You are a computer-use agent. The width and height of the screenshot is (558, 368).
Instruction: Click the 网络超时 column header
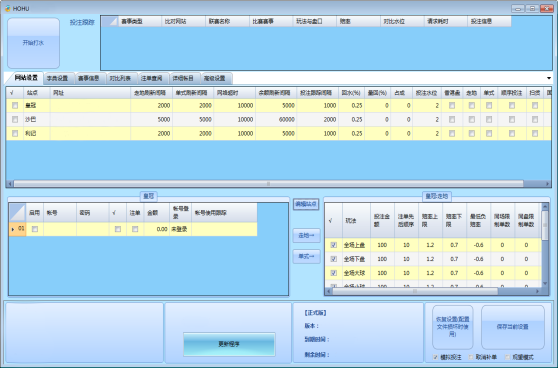[235, 93]
